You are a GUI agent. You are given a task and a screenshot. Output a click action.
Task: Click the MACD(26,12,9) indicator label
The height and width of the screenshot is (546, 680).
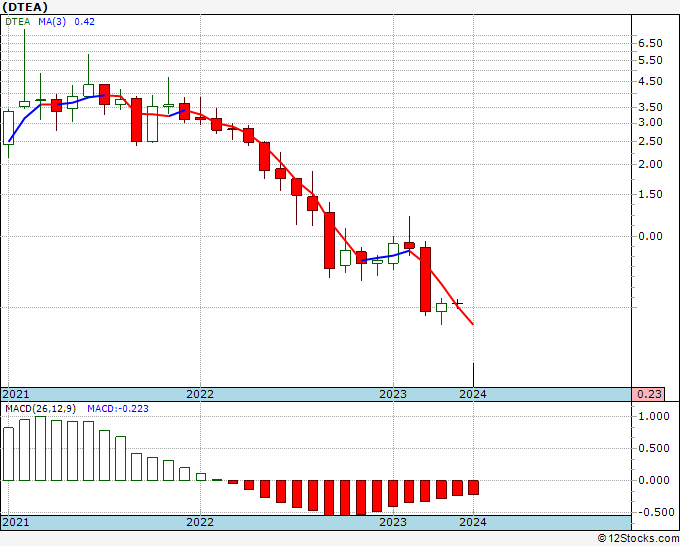coord(41,409)
